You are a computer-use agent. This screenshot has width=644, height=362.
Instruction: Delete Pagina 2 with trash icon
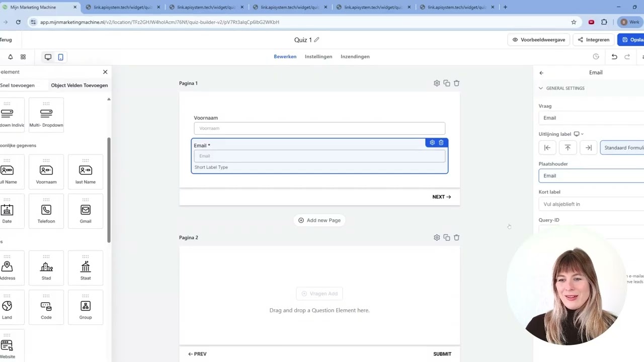click(457, 237)
